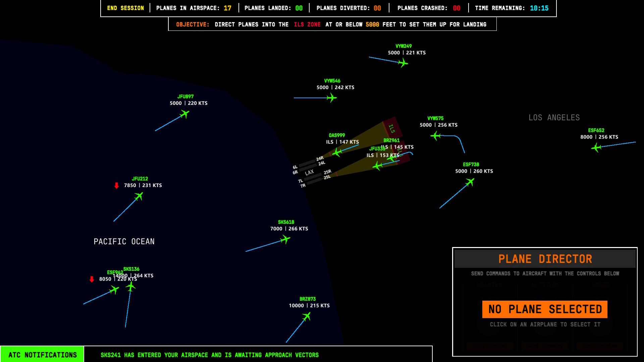The width and height of the screenshot is (644, 362).
Task: Select the VYW249 aircraft icon
Action: (x=403, y=63)
